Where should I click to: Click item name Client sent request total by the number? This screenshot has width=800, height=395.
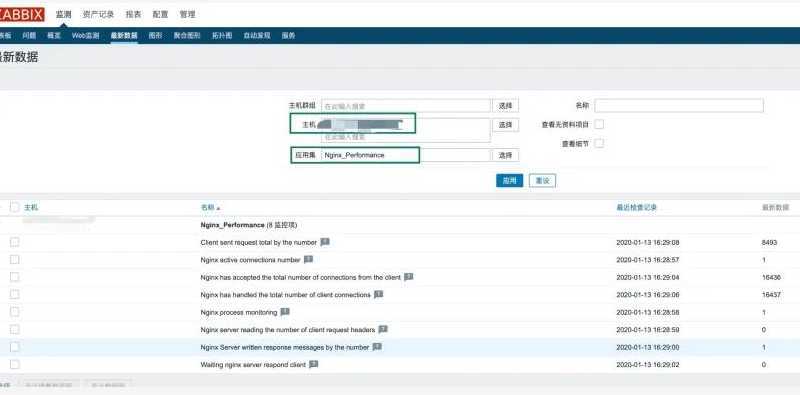point(259,242)
